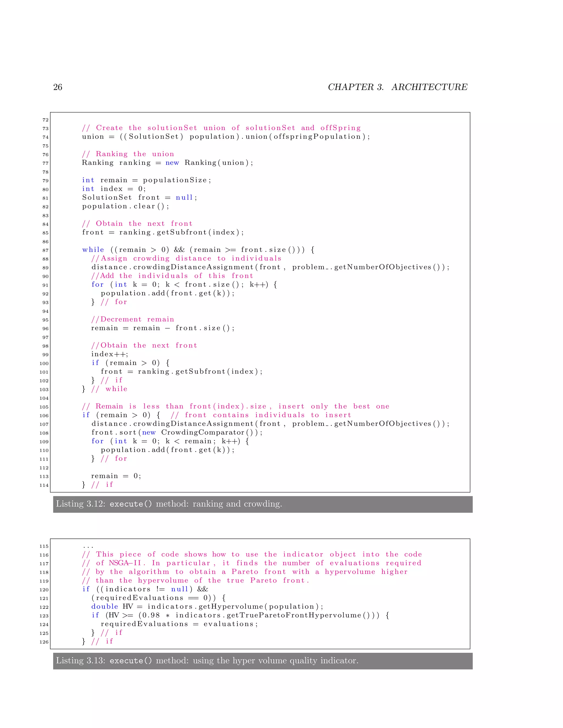
Task: Click the comment '//Decrement remain'
Action: pyautogui.click(x=133, y=319)
